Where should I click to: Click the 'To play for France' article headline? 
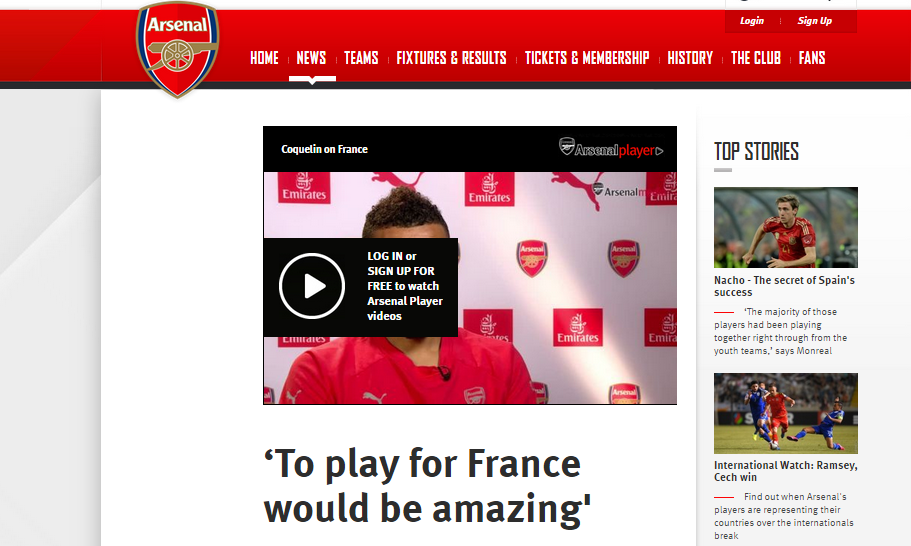tap(428, 486)
